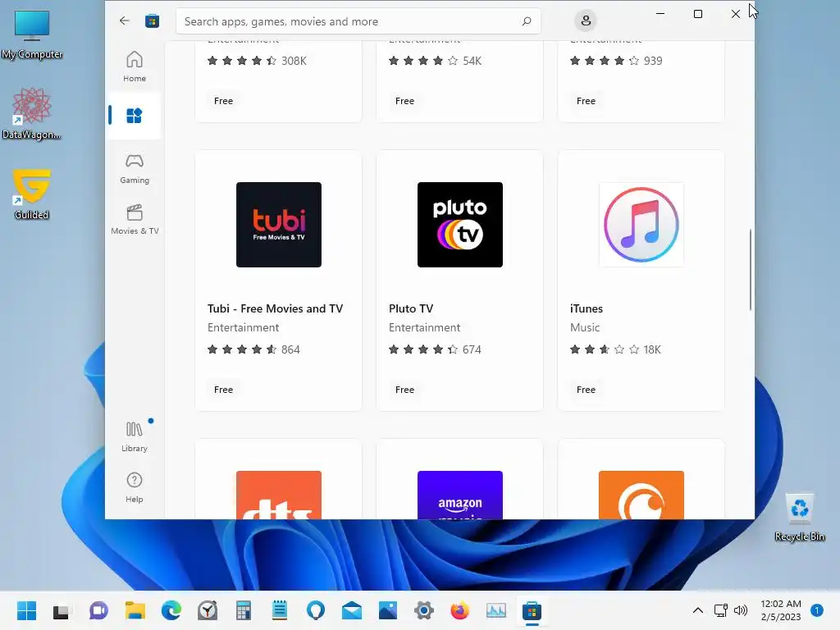Screen dimensions: 840x630
Task: Go back using the Store back arrow
Action: (125, 21)
